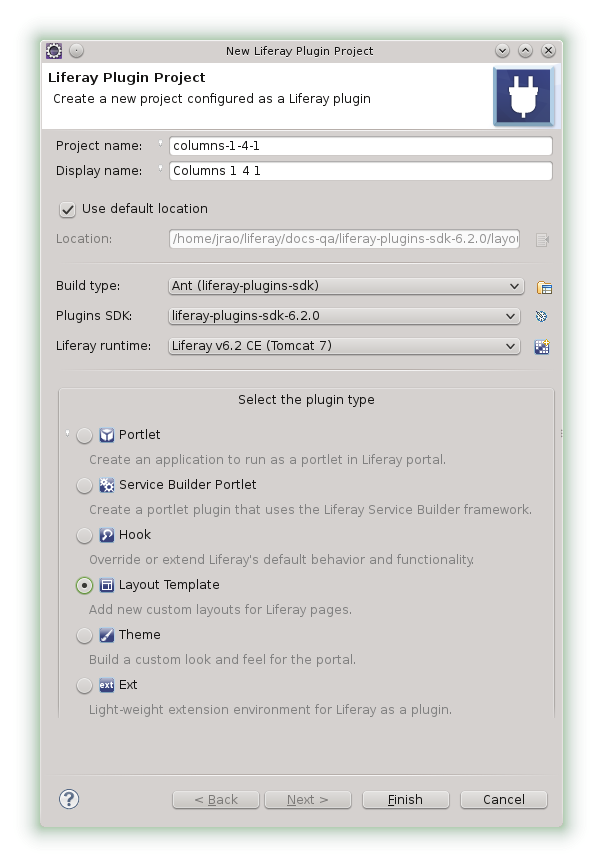Click the 'Build type:' label
This screenshot has height=867, width=603.
pos(88,286)
